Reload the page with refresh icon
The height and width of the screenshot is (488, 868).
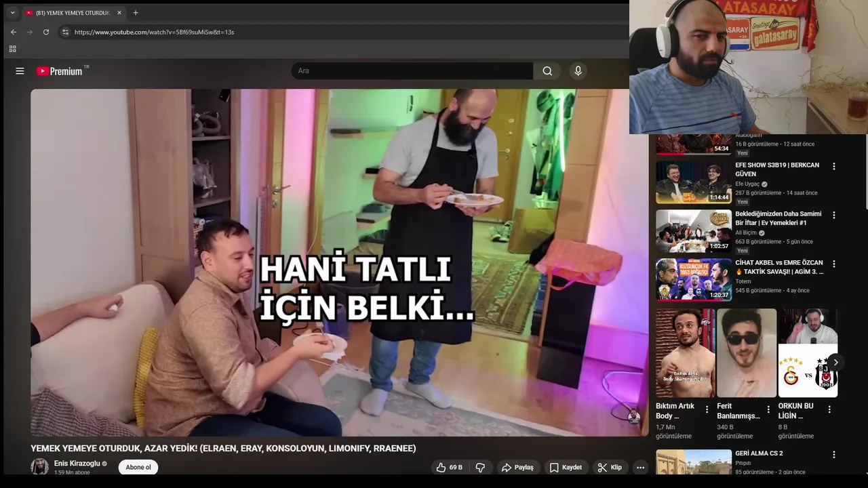point(46,32)
